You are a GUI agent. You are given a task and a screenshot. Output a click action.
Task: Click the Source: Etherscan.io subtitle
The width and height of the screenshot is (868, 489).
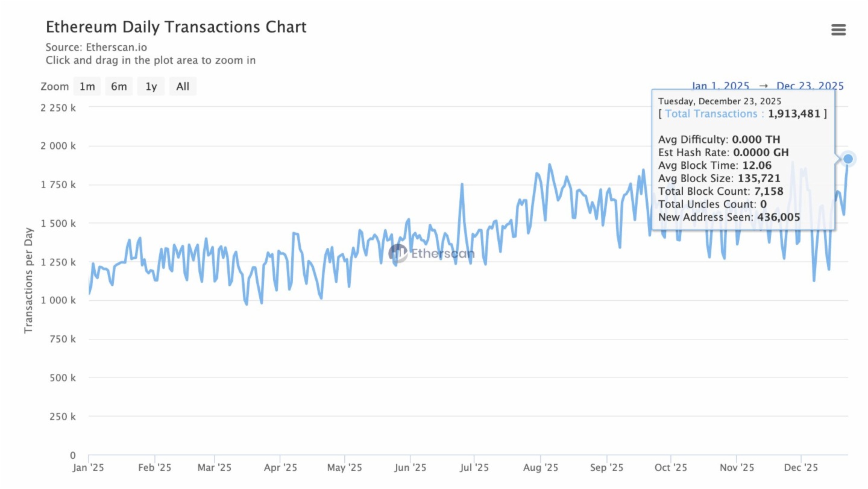(96, 47)
